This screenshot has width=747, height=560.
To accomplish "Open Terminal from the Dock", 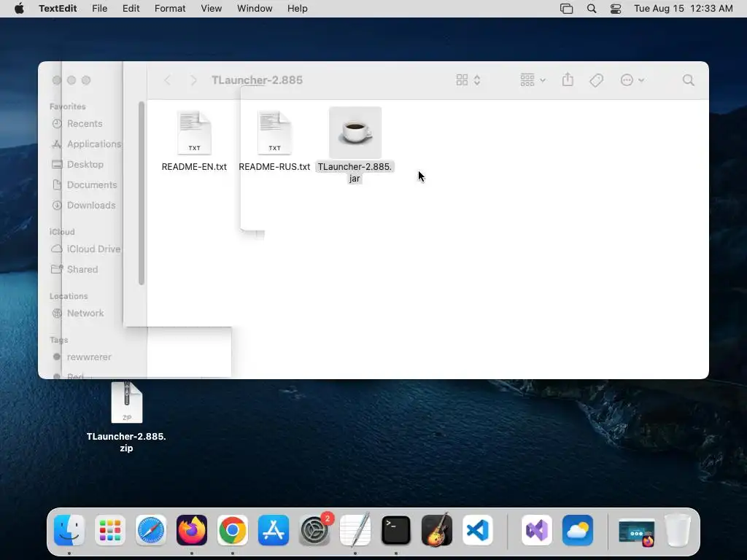I will click(x=396, y=530).
